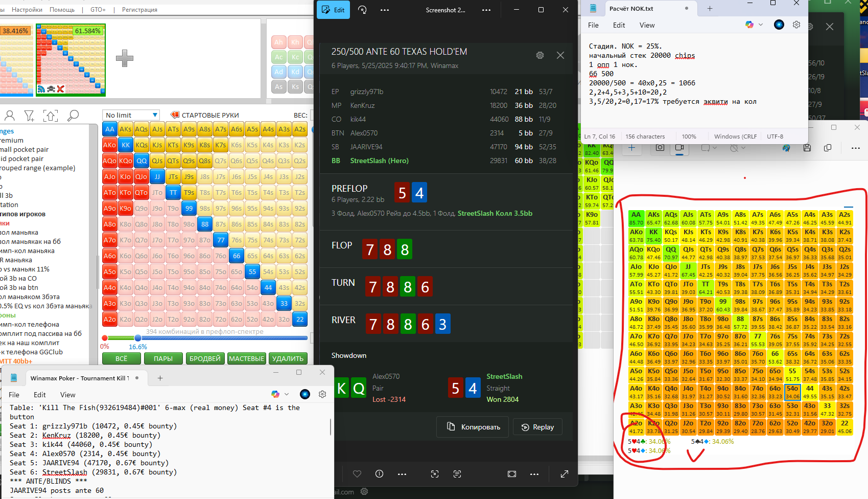Click the skull icon on range thumbnail
This screenshot has width=868, height=499.
point(51,89)
